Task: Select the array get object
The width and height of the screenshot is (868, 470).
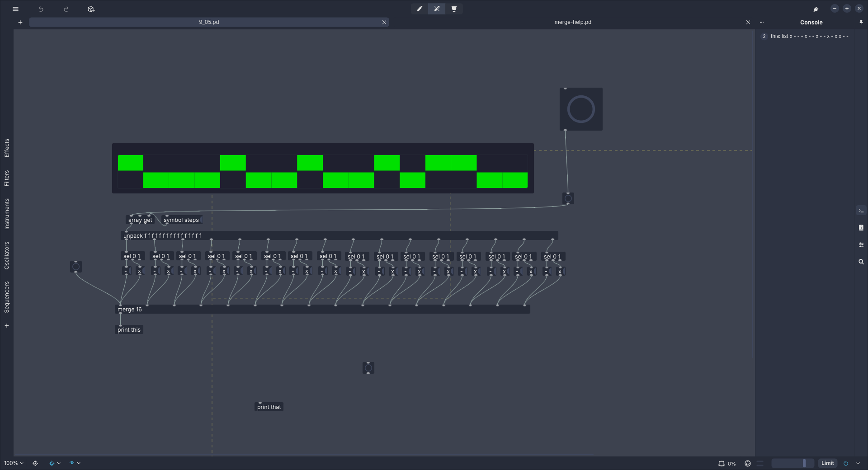Action: [140, 220]
